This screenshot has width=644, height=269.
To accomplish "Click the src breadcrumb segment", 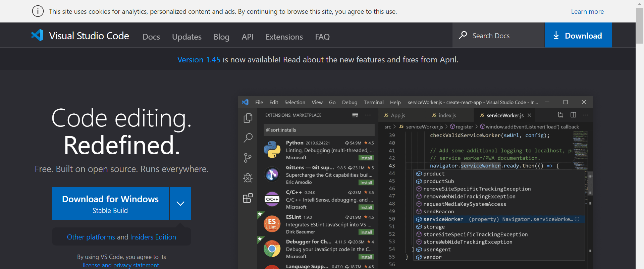I will [x=388, y=126].
